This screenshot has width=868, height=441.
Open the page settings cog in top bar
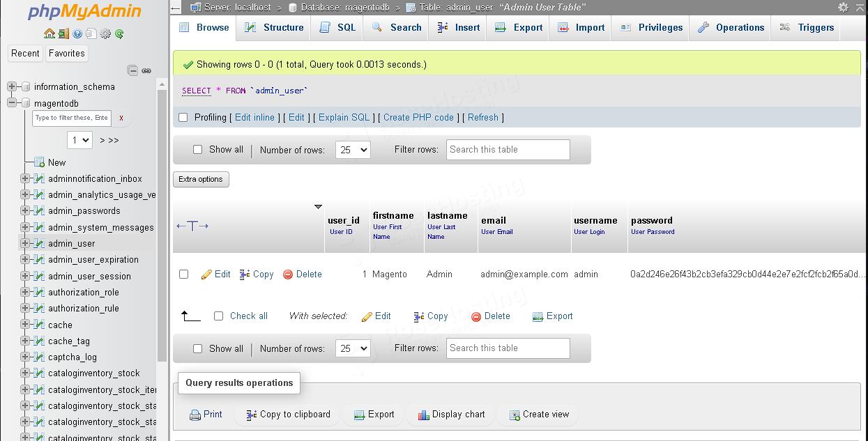click(843, 7)
